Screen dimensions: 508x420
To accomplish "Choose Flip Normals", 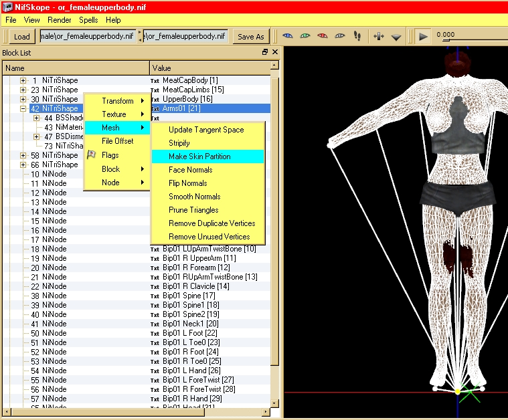I will (x=207, y=183).
